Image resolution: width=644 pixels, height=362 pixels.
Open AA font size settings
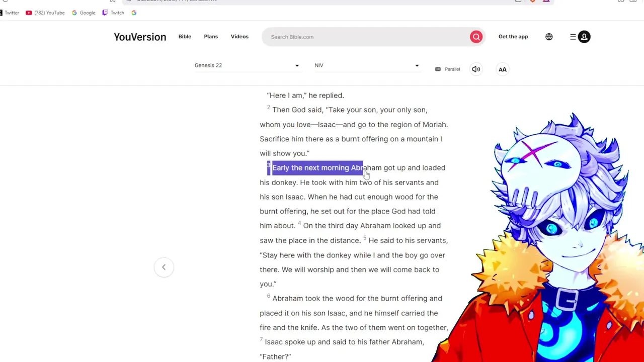pos(503,69)
